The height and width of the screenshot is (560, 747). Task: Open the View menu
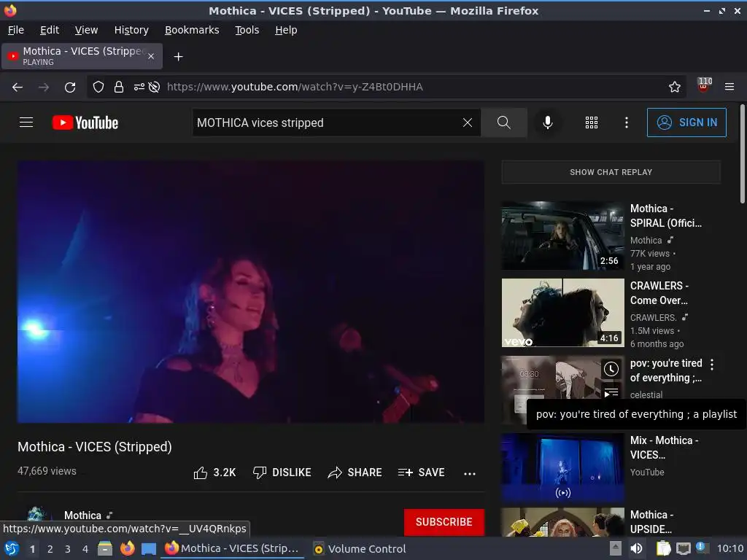click(86, 30)
